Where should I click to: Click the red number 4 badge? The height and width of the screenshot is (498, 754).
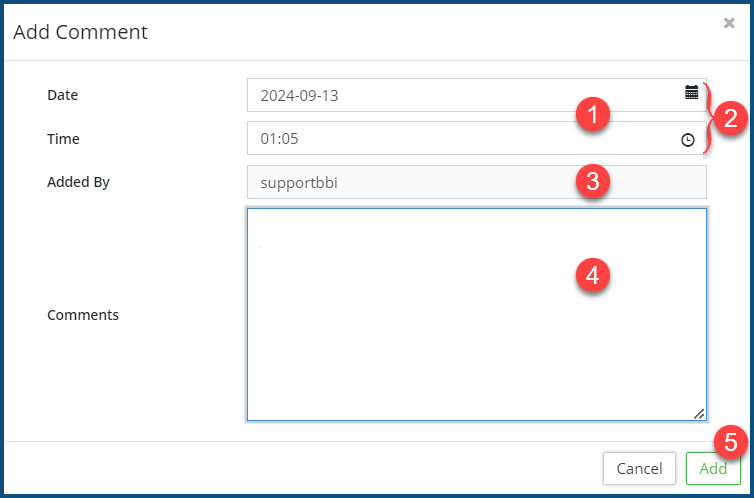[593, 276]
